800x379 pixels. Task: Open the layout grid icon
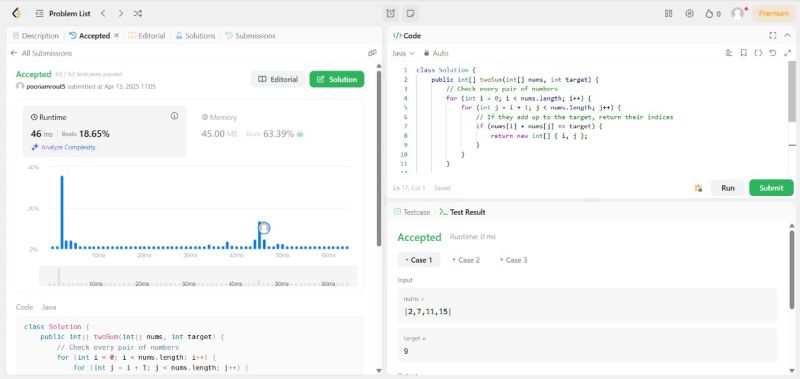[668, 14]
